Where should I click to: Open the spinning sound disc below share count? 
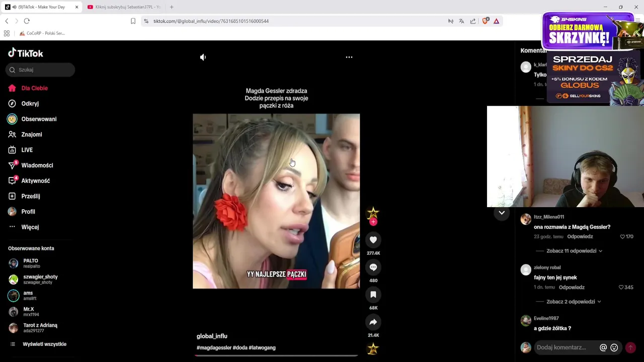(x=373, y=348)
